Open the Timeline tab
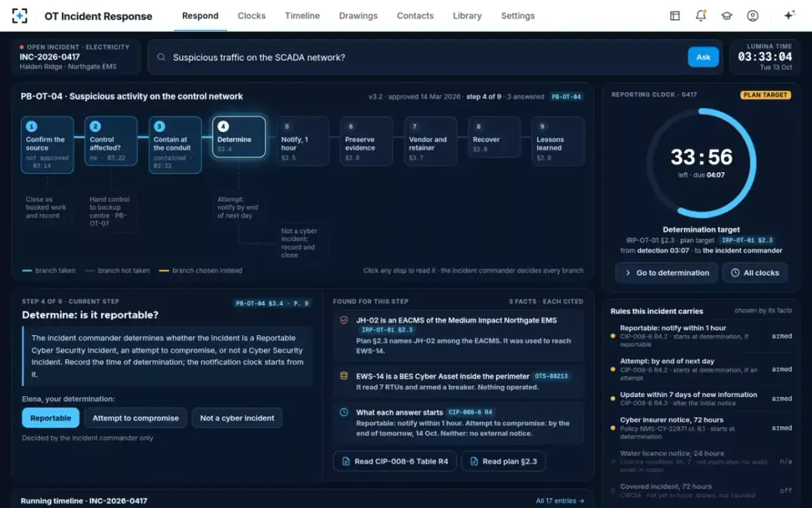Screen dimensions: 812x508 pyautogui.click(x=302, y=16)
